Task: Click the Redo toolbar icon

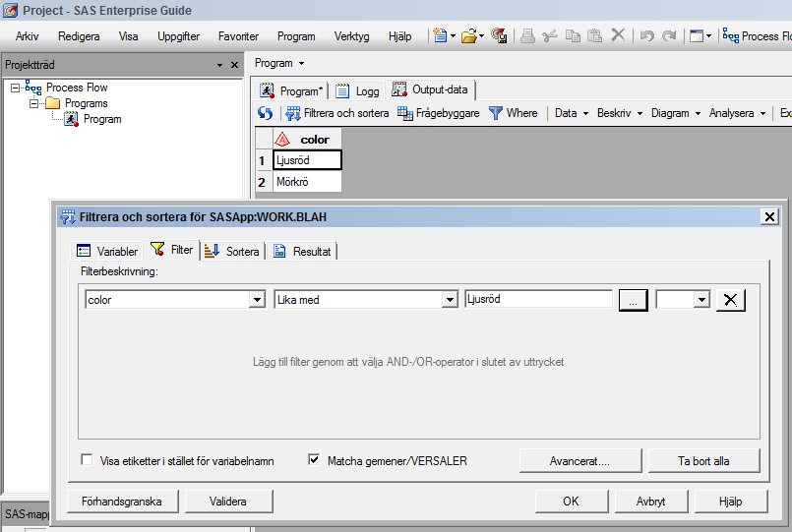Action: pos(669,35)
